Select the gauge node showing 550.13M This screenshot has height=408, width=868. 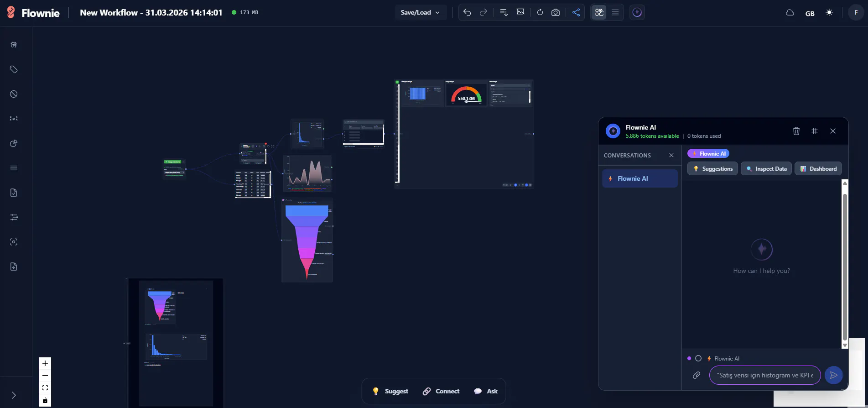pyautogui.click(x=466, y=94)
